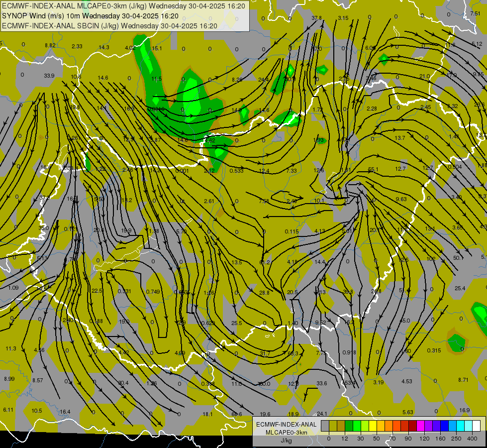Click the map value '25.4'
The height and width of the screenshot is (448, 487).
pos(460,288)
